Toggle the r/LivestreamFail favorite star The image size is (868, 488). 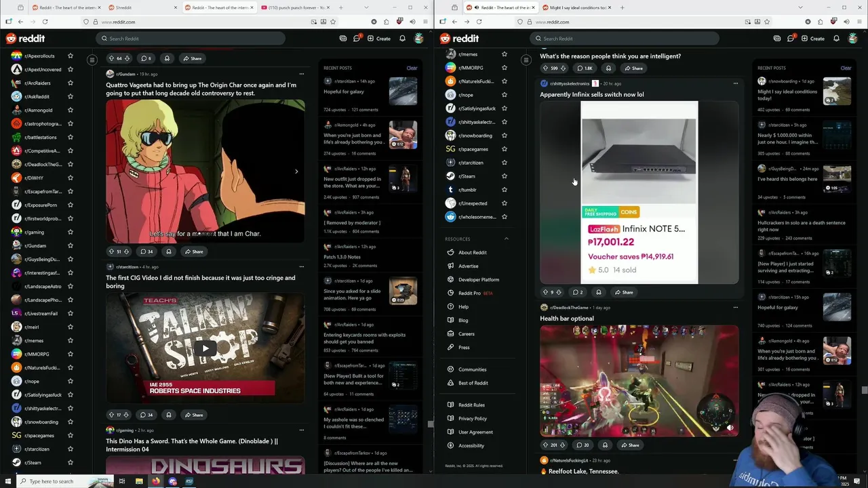(71, 313)
